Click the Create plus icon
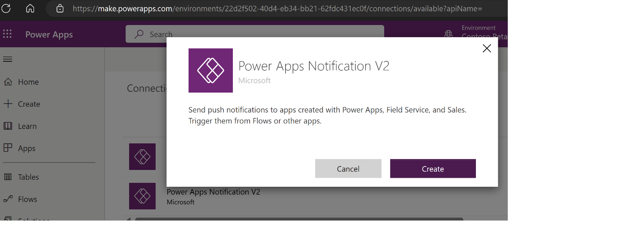The image size is (644, 227). click(8, 104)
